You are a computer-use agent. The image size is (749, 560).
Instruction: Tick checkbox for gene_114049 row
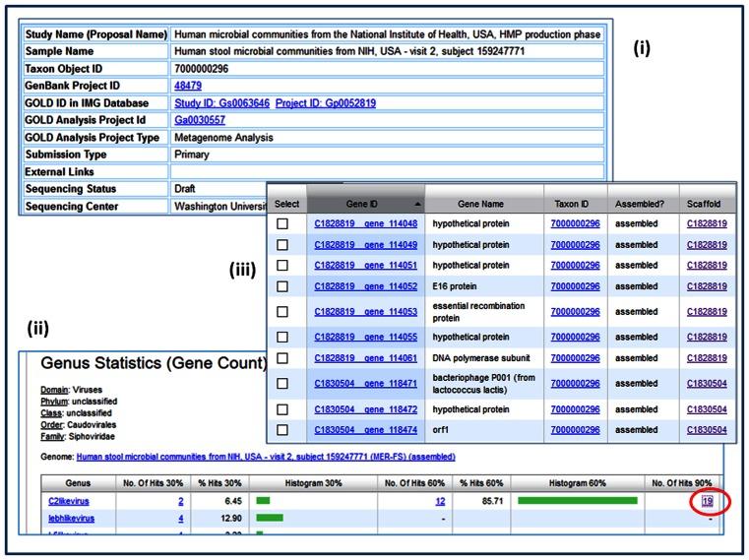pos(282,245)
